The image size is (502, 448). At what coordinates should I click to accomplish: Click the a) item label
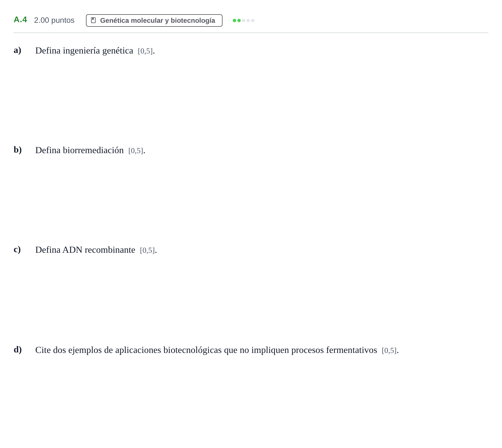pos(17,50)
